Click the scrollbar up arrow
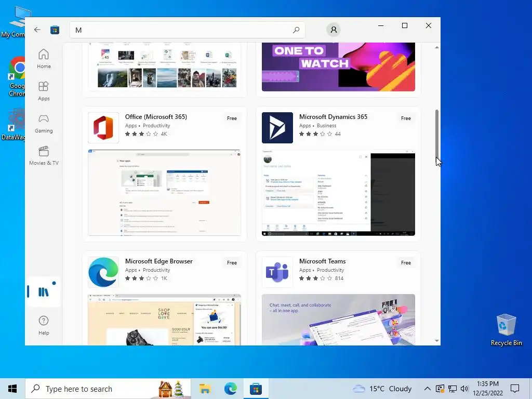This screenshot has width=532, height=399. click(436, 47)
